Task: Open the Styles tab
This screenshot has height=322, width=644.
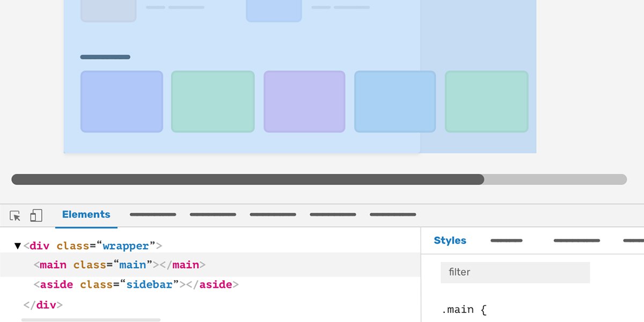Action: [x=450, y=240]
